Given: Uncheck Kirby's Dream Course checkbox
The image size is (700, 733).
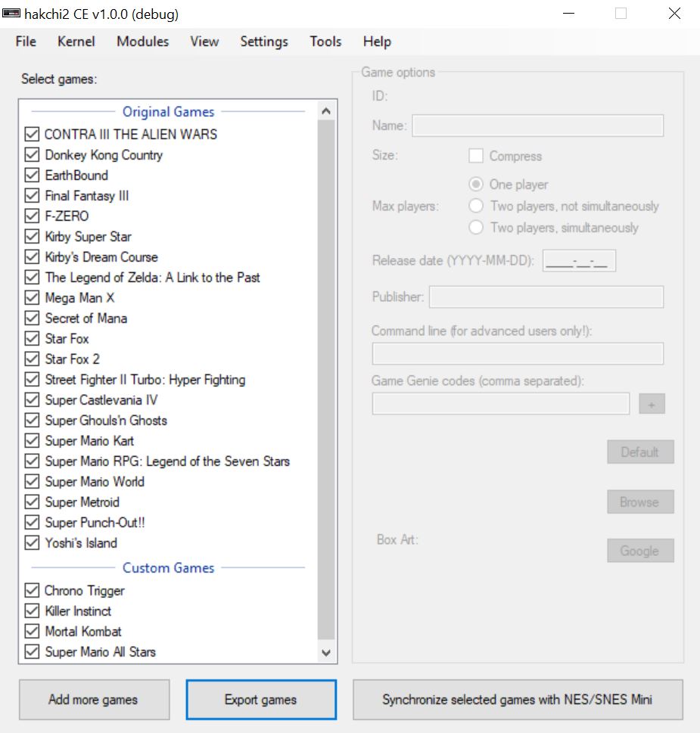Looking at the screenshot, I should click(x=32, y=257).
